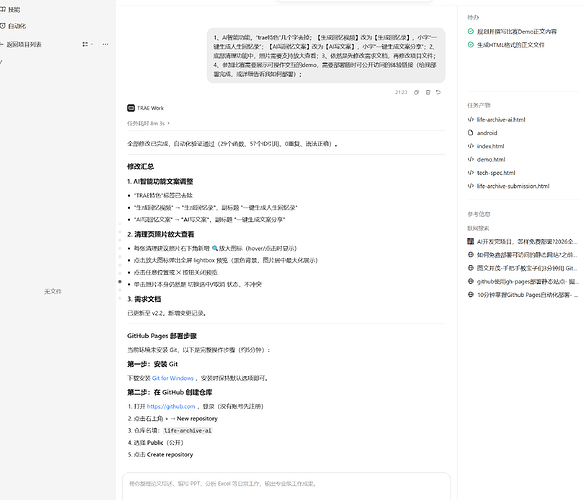Open the 自动化 sidebar item

click(x=13, y=26)
